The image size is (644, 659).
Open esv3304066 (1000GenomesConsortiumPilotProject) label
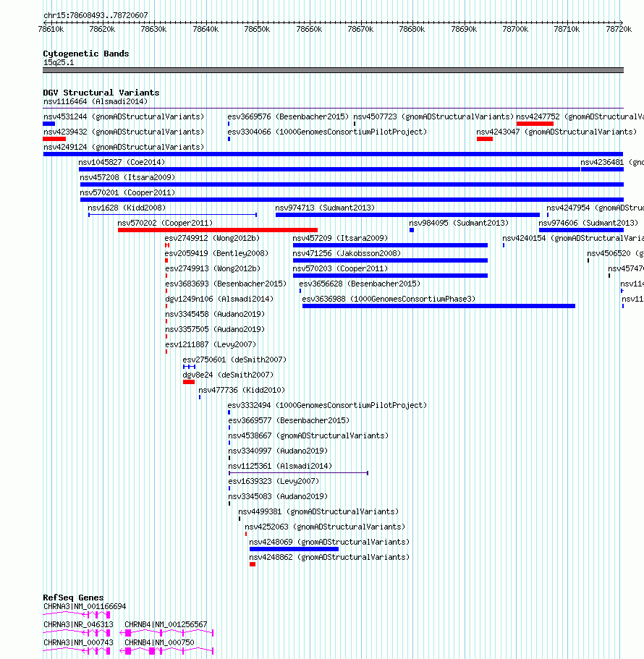tap(328, 132)
